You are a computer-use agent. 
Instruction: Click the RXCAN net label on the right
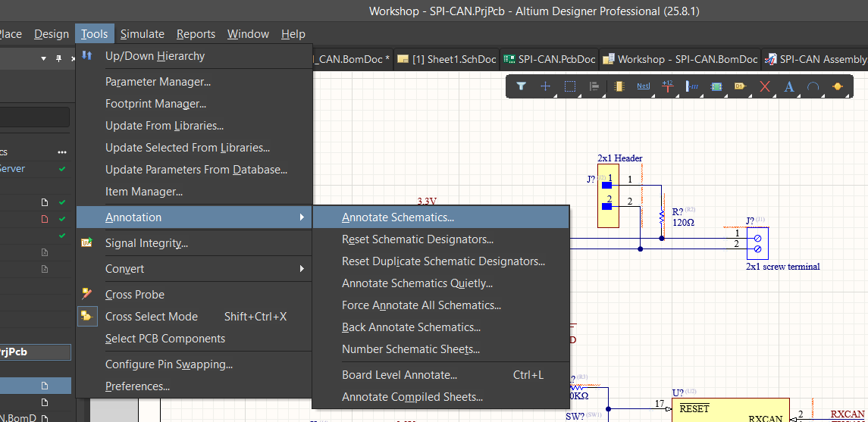click(x=848, y=414)
